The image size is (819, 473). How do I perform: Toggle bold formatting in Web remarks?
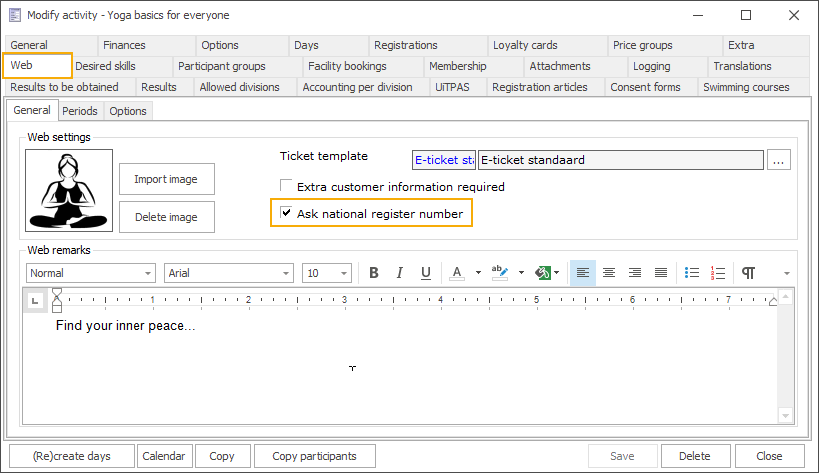coord(374,273)
